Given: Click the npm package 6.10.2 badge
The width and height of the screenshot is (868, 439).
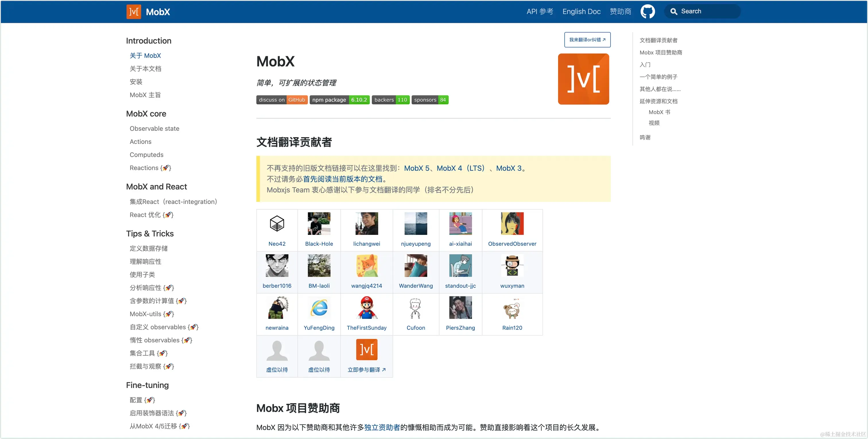Looking at the screenshot, I should (x=339, y=100).
